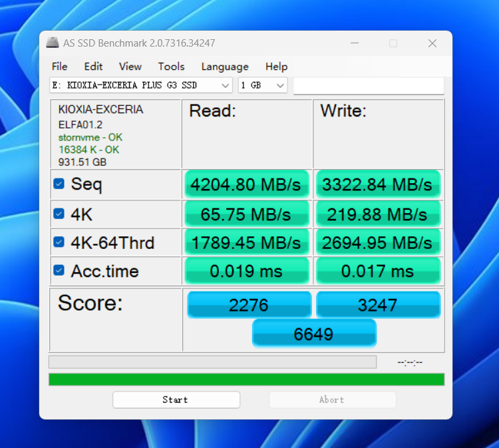Click the total score 6649
This screenshot has height=448, width=499.
click(314, 334)
